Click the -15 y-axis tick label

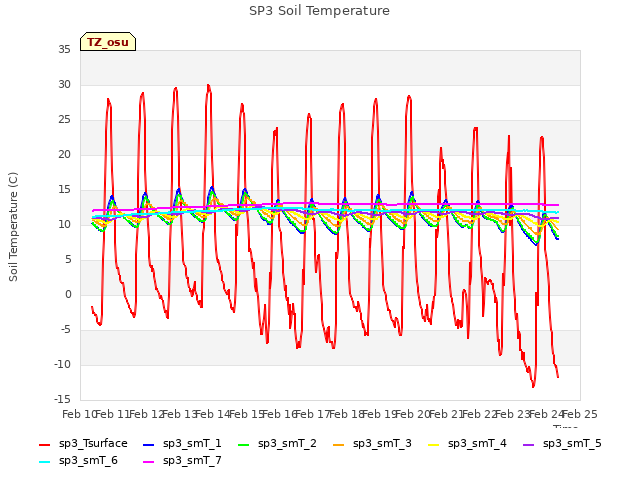click(x=62, y=399)
